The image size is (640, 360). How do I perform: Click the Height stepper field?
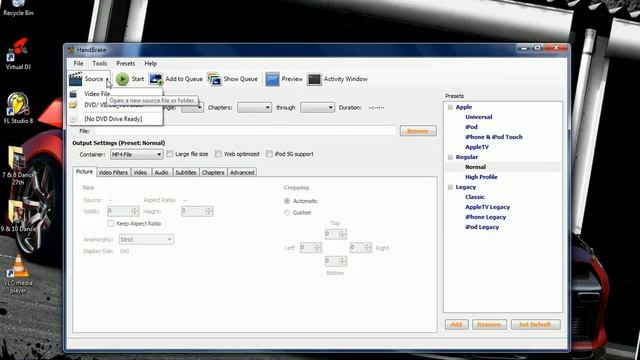[x=197, y=211]
